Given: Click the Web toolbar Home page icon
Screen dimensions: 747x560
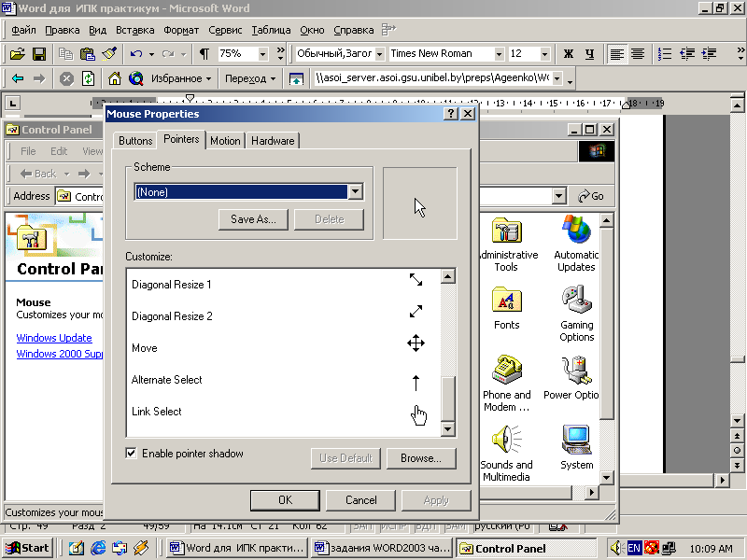Looking at the screenshot, I should (114, 78).
